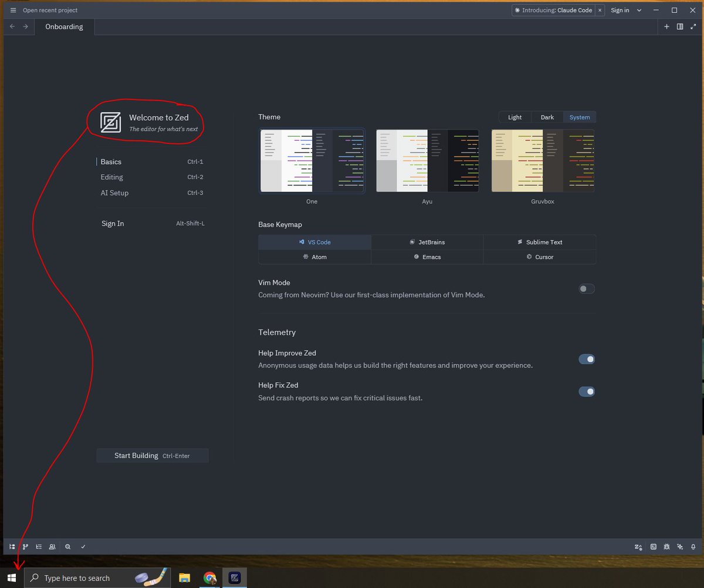Open recent project picker
704x588 pixels.
coord(50,10)
